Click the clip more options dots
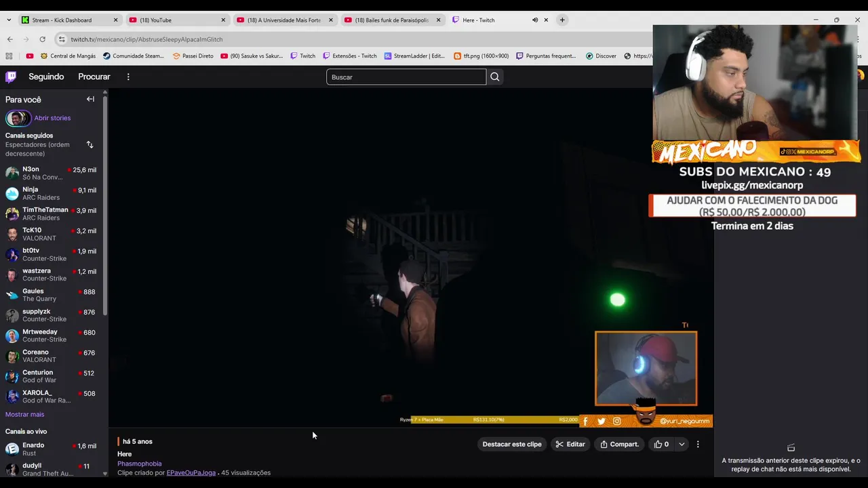This screenshot has height=488, width=868. (x=698, y=445)
